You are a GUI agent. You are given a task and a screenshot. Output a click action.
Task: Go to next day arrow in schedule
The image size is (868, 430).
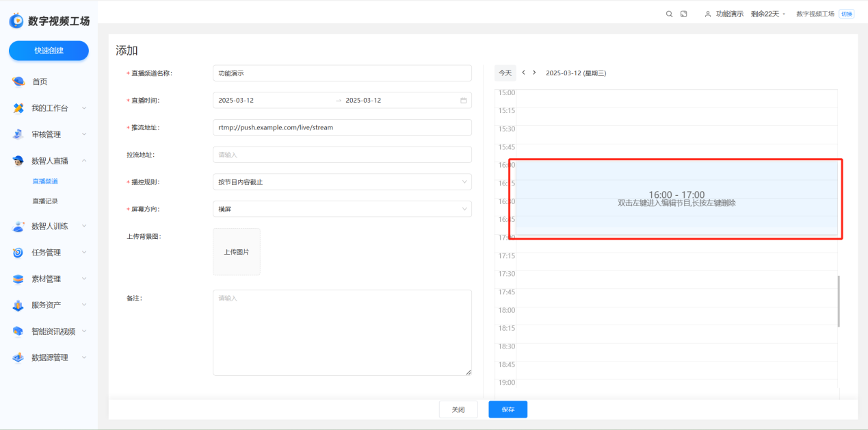(534, 73)
